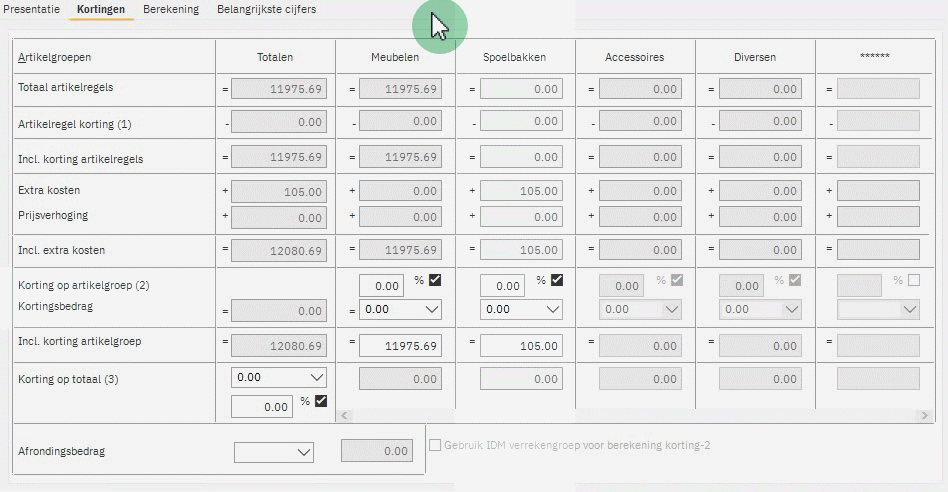Open Meubelen Kortingsbedrag dropdown
The width and height of the screenshot is (948, 492).
[400, 309]
